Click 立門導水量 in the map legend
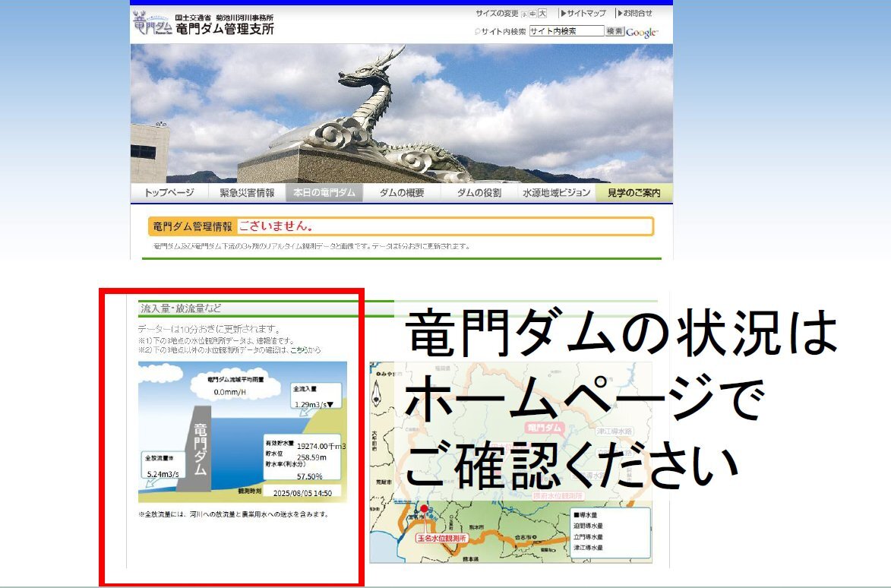The image size is (891, 588). 589,537
